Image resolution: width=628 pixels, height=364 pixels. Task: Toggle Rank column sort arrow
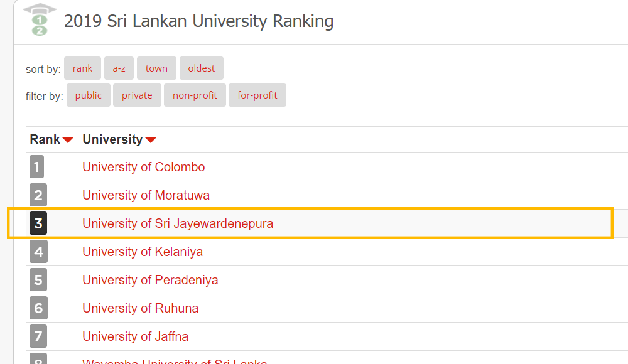click(x=68, y=139)
